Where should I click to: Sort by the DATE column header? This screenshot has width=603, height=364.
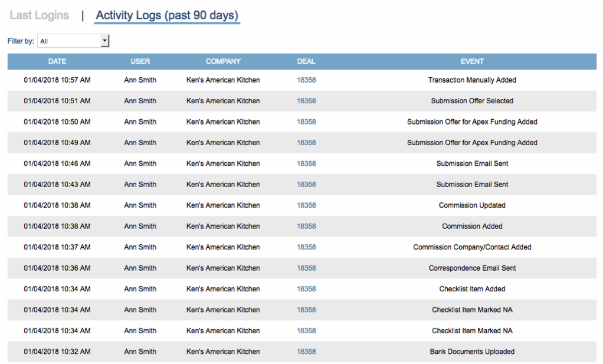tap(57, 61)
